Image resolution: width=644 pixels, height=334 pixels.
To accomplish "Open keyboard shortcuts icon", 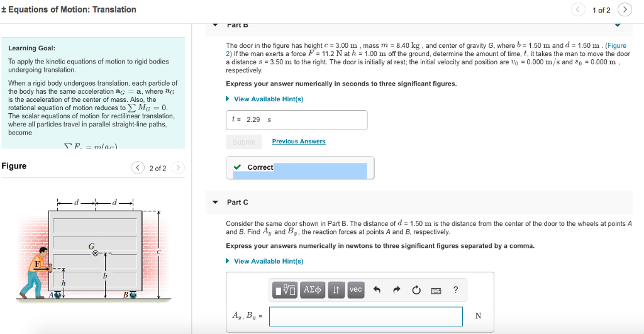I will [436, 291].
